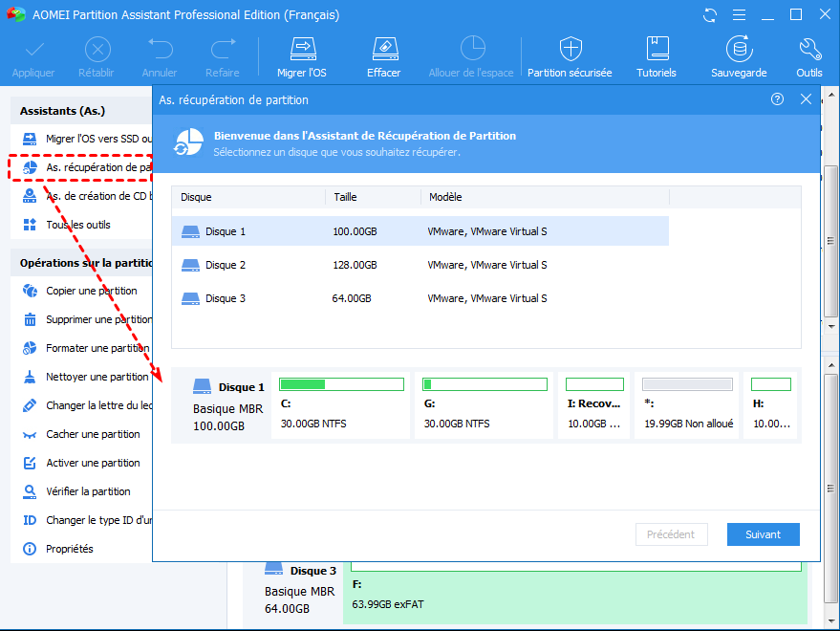Select Migrer l'OS vers SSD assistant
840x631 pixels.
click(x=87, y=139)
